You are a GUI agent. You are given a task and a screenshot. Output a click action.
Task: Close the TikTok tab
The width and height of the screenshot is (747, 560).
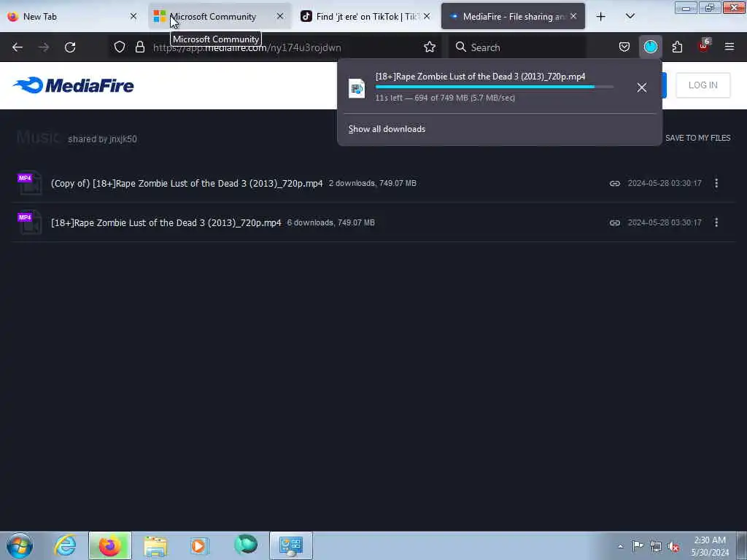[427, 16]
